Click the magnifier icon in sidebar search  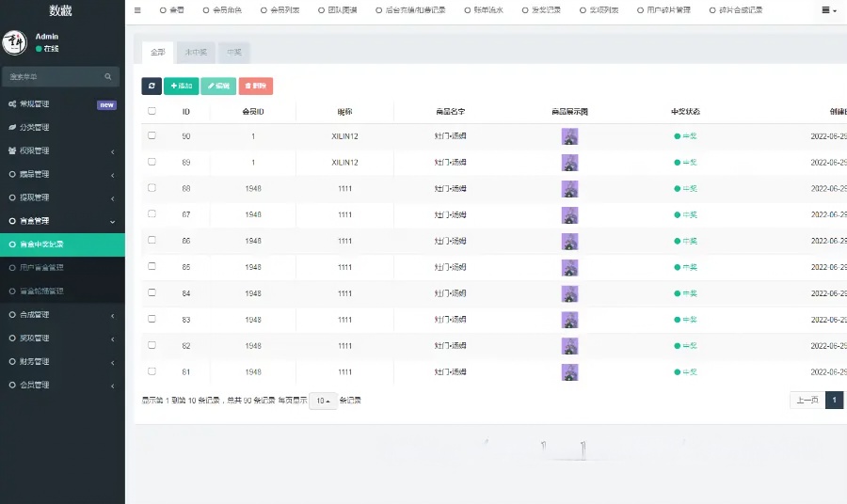[108, 76]
